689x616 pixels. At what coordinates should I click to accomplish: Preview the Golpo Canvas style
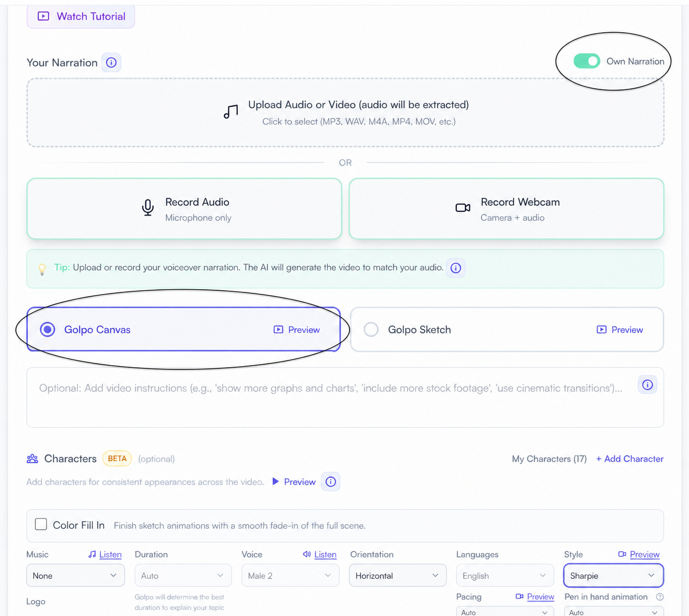(297, 330)
